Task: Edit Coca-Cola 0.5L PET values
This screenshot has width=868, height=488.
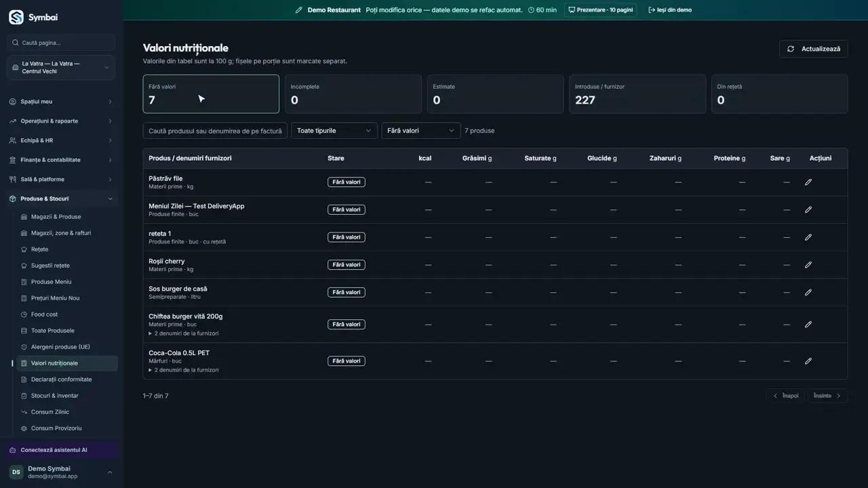Action: tap(808, 361)
